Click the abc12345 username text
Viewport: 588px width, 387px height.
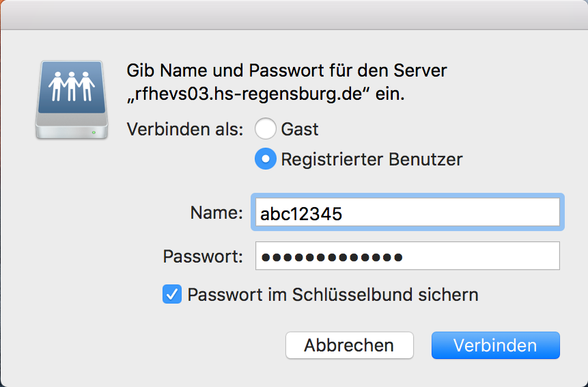click(301, 214)
